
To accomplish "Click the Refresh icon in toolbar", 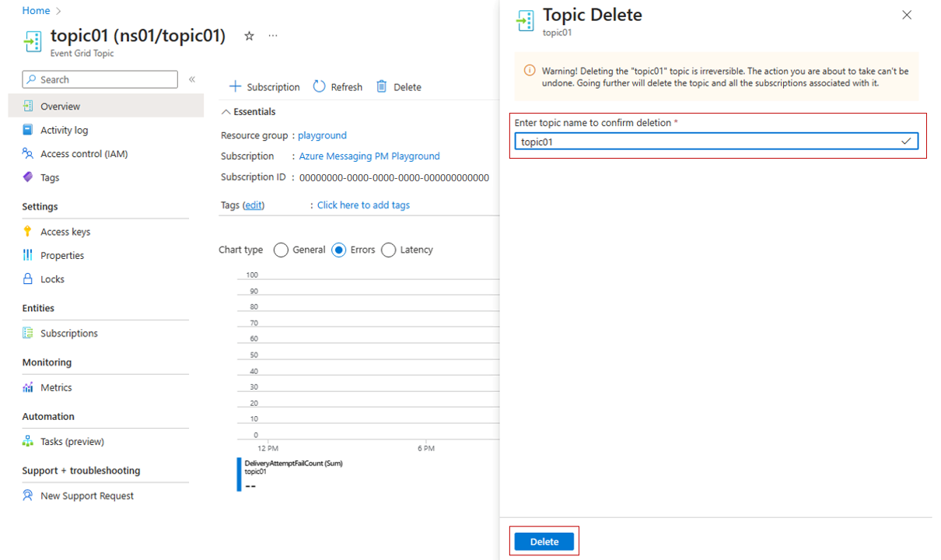I will (319, 86).
